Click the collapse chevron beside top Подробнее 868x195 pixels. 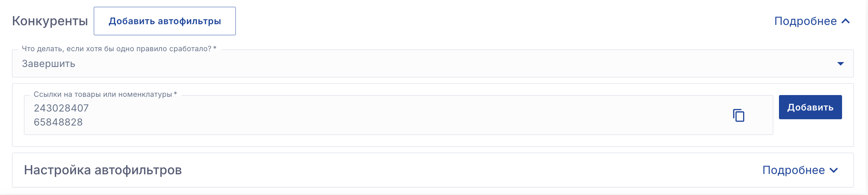[846, 21]
